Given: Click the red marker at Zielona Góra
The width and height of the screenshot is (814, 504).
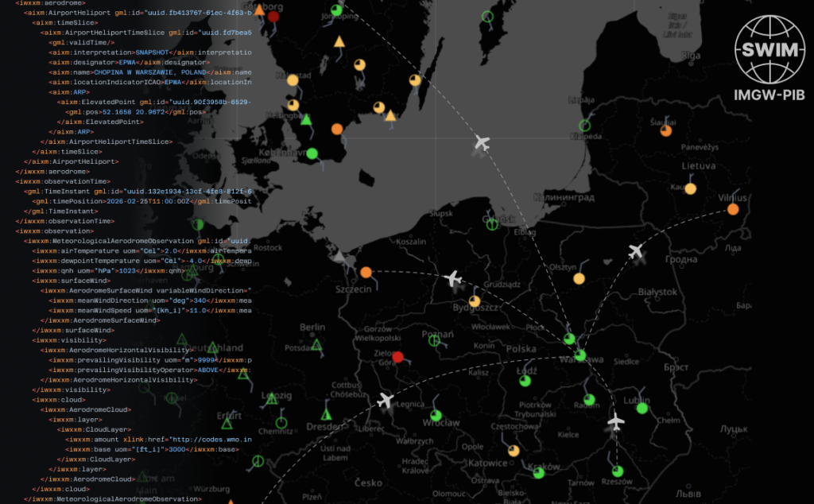Looking at the screenshot, I should [398, 357].
